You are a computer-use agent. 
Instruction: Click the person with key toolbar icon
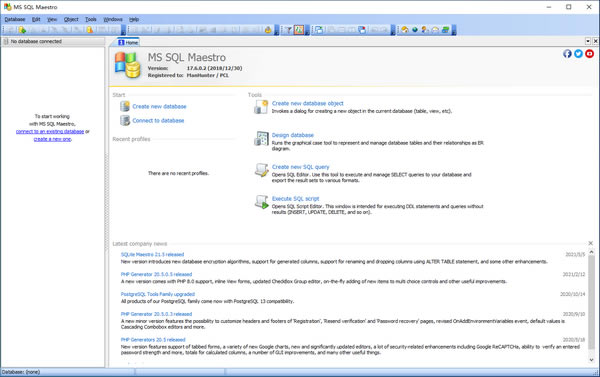point(425,30)
